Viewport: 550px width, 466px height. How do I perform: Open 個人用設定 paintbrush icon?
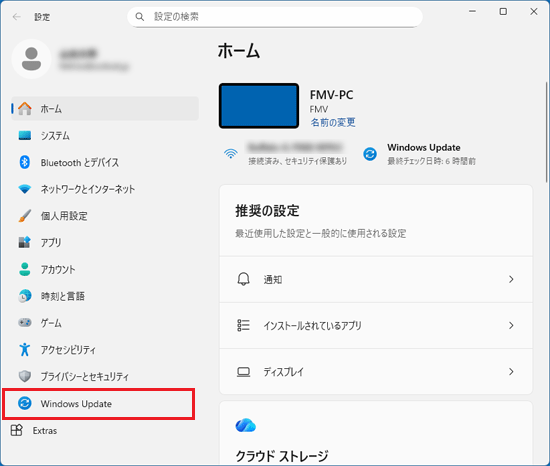tap(25, 216)
